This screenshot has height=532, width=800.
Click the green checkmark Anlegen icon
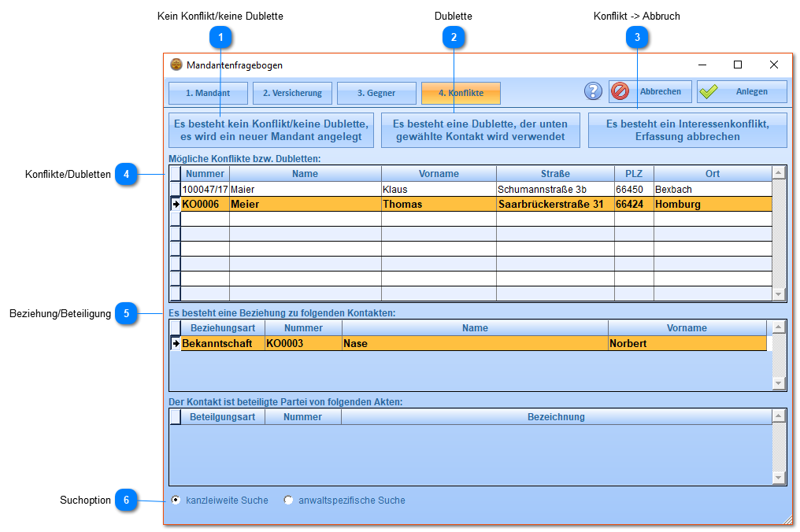coord(709,91)
